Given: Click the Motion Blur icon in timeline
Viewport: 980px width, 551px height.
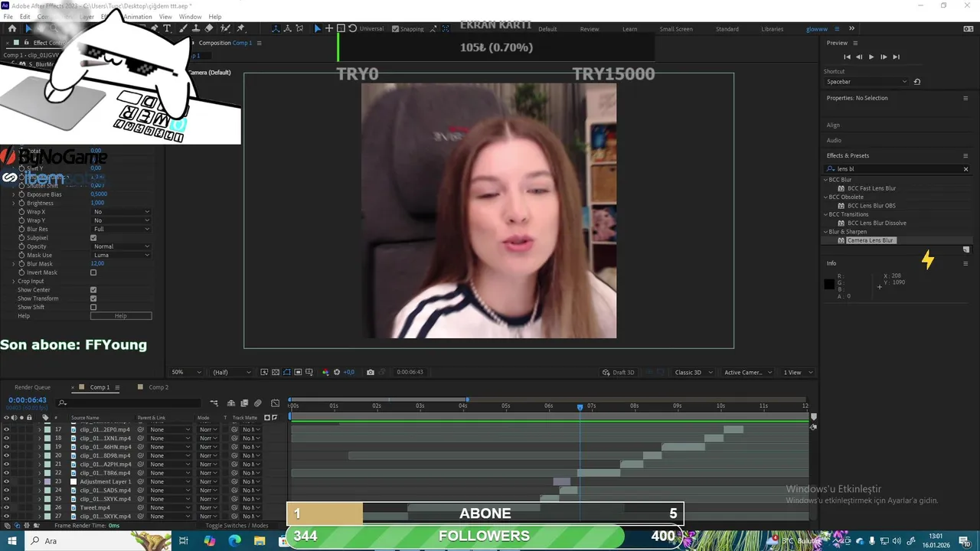Looking at the screenshot, I should (258, 403).
